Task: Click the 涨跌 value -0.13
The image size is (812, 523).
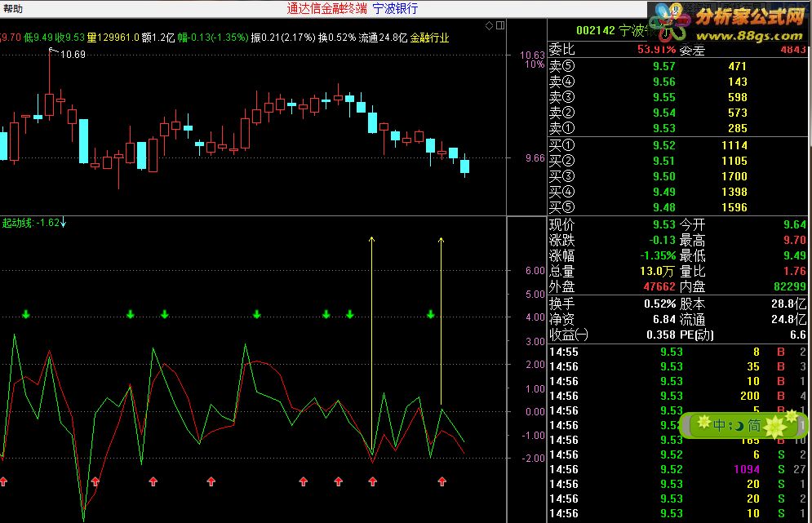Action: [x=663, y=240]
